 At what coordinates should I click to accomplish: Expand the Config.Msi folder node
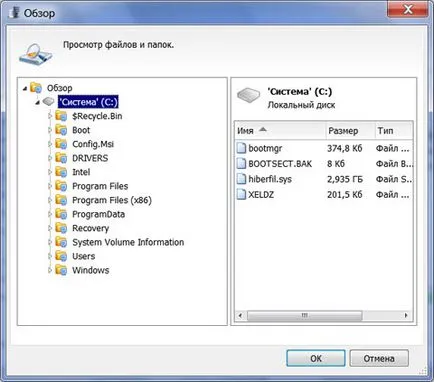click(x=50, y=144)
